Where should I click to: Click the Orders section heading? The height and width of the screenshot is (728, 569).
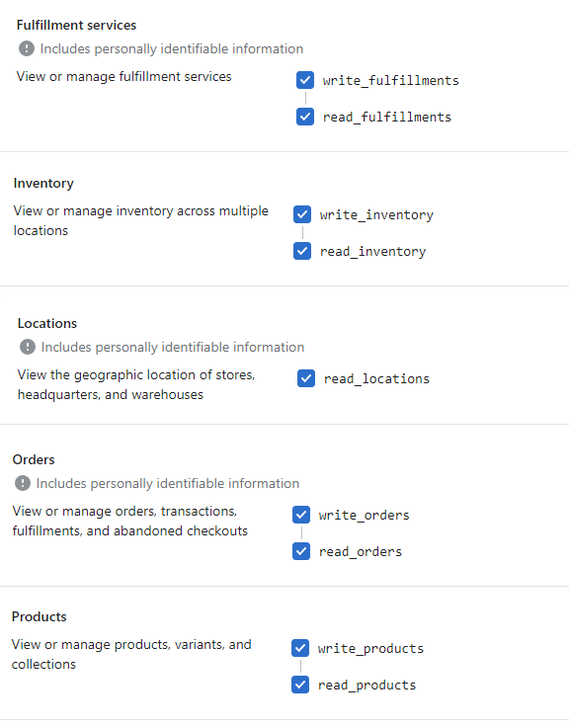pos(34,459)
